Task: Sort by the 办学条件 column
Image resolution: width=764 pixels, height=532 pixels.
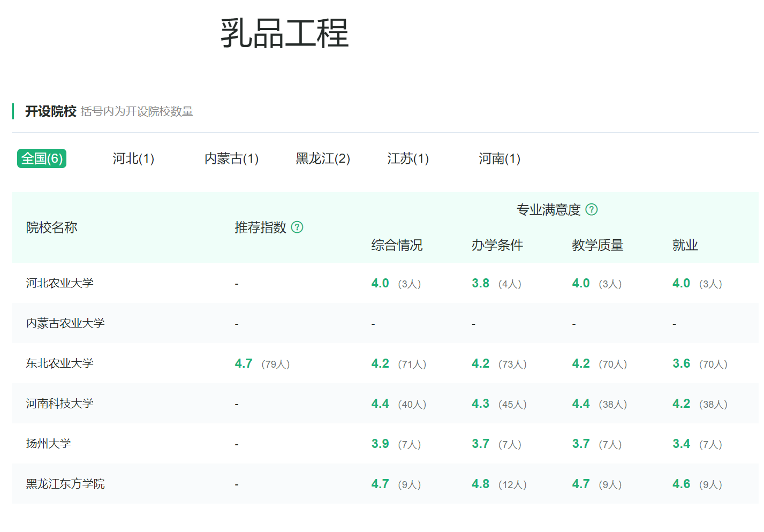Action: (x=496, y=245)
